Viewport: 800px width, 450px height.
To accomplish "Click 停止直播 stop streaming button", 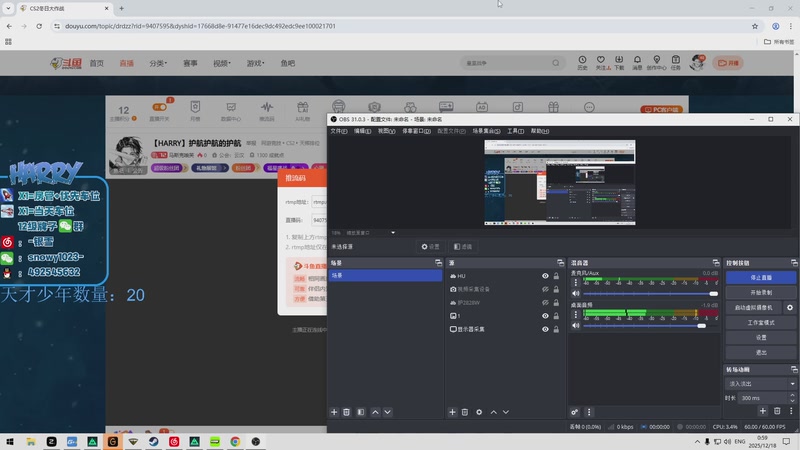I will pos(761,278).
